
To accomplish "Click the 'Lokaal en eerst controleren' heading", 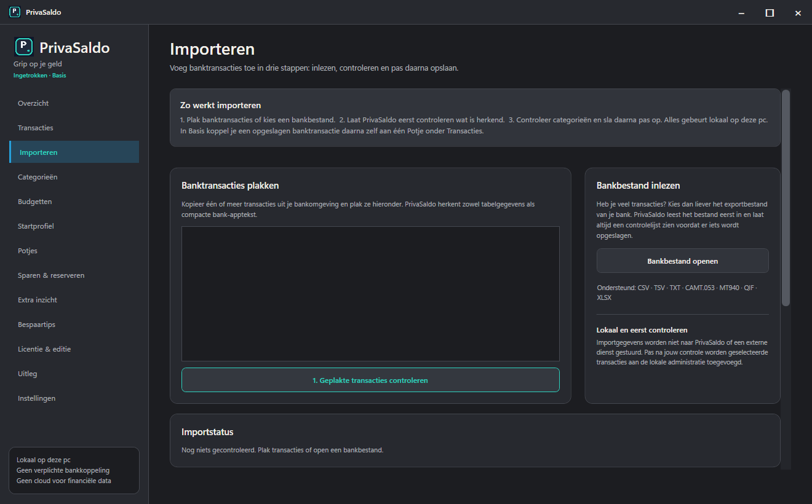I will coord(642,330).
